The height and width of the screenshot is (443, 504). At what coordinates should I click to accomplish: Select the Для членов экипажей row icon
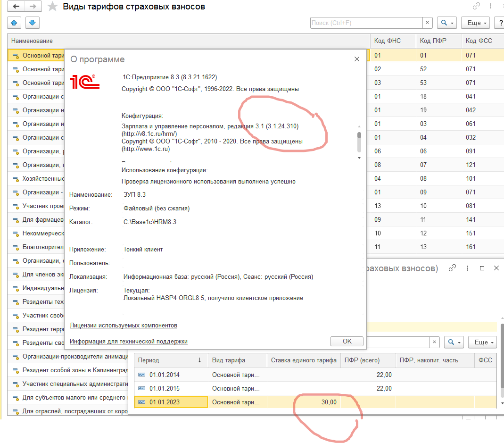(16, 275)
